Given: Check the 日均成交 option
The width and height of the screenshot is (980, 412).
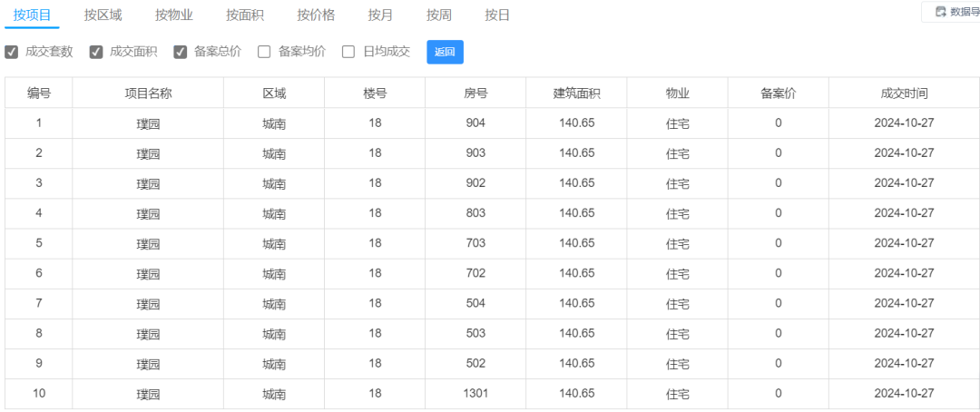Looking at the screenshot, I should pos(348,52).
